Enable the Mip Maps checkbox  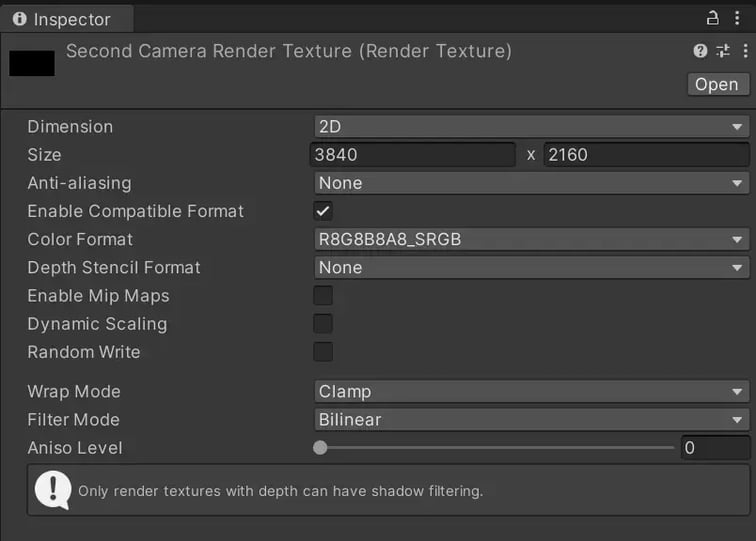(323, 296)
